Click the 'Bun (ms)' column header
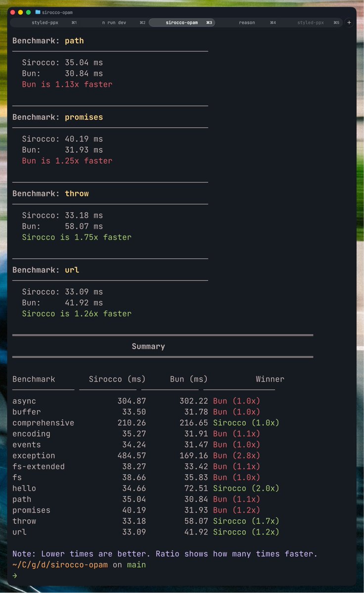Screen dimensions: 364x593 (x=188, y=379)
